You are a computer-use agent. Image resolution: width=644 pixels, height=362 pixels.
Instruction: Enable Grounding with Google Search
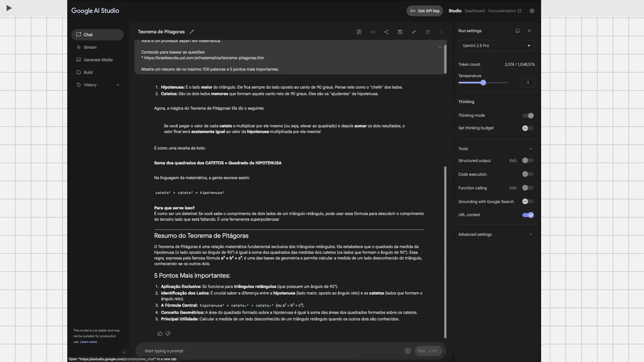pyautogui.click(x=528, y=201)
